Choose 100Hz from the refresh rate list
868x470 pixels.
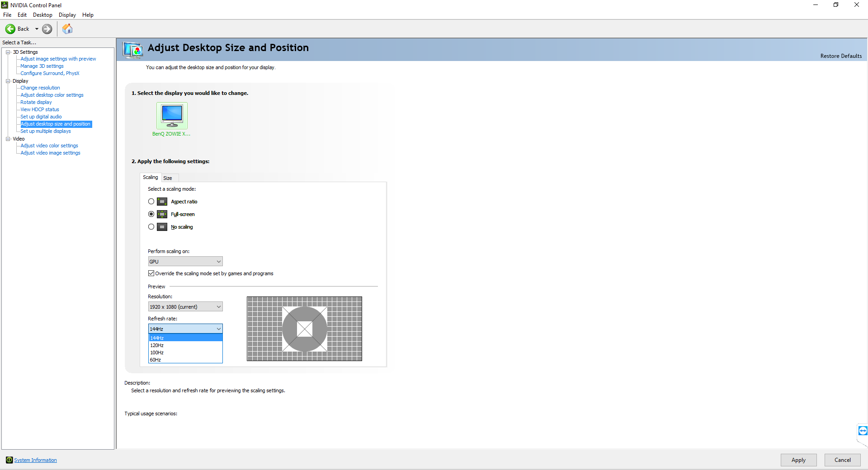coord(185,352)
